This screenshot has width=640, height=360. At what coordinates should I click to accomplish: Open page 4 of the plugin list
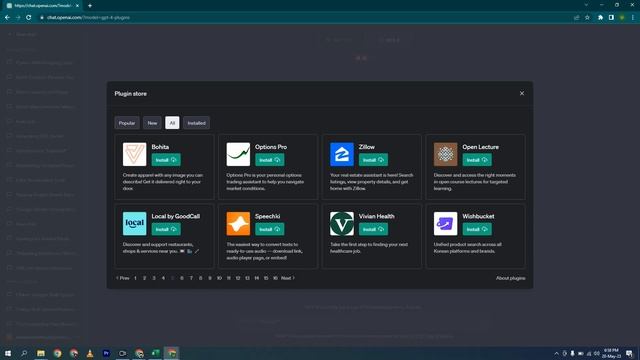click(163, 278)
